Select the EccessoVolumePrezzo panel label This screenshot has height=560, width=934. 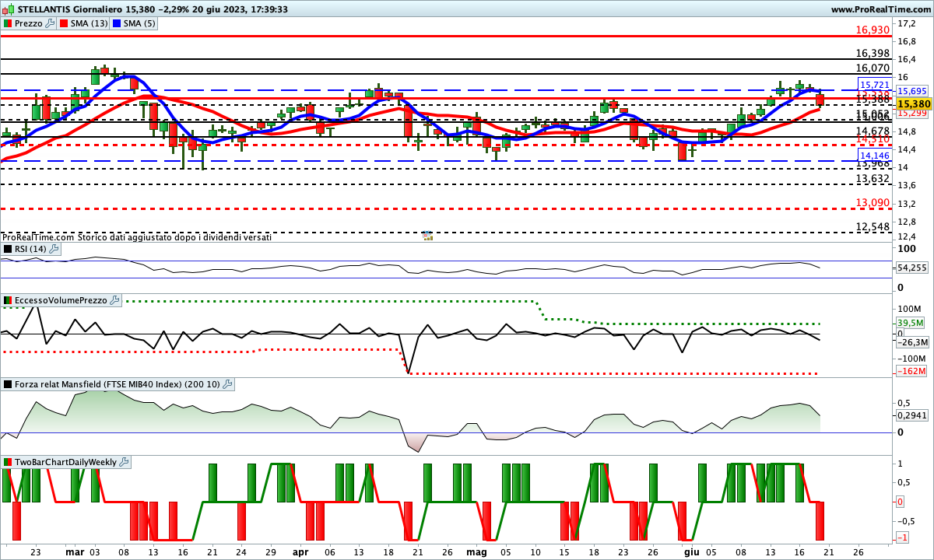[x=61, y=299]
